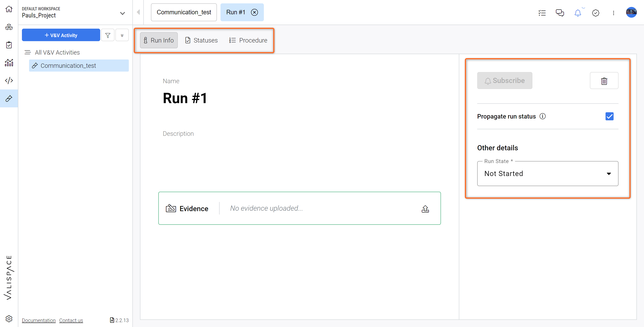644x327 pixels.
Task: Click the filter funnel button
Action: 108,35
